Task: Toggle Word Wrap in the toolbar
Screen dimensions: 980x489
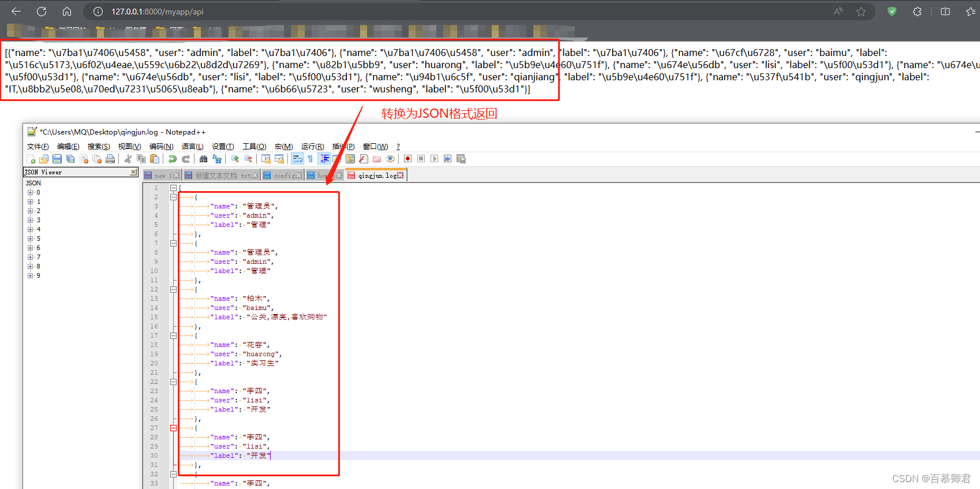Action: tap(297, 159)
